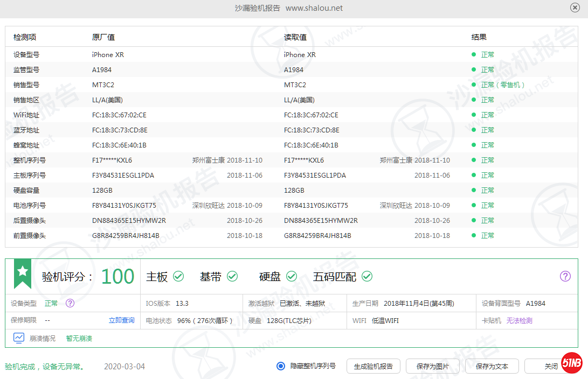588x379 pixels.
Task: Select the 隐藏整机序列号 radio button
Action: (x=280, y=366)
